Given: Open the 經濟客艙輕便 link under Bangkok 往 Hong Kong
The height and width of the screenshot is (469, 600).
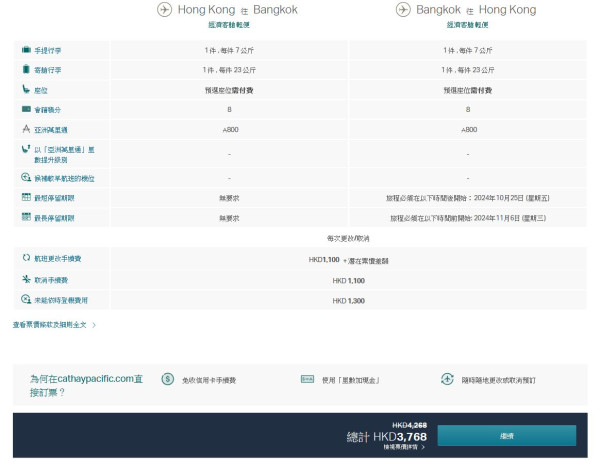Looking at the screenshot, I should (x=468, y=24).
